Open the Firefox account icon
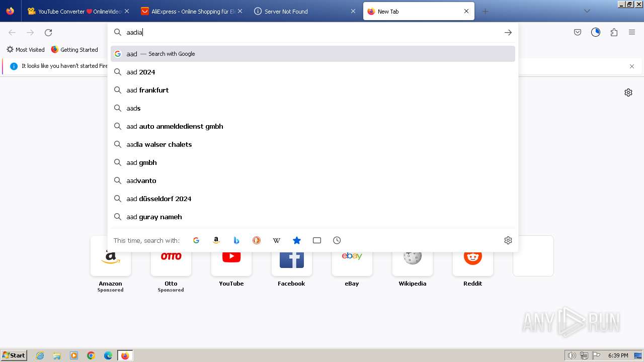 click(x=596, y=32)
